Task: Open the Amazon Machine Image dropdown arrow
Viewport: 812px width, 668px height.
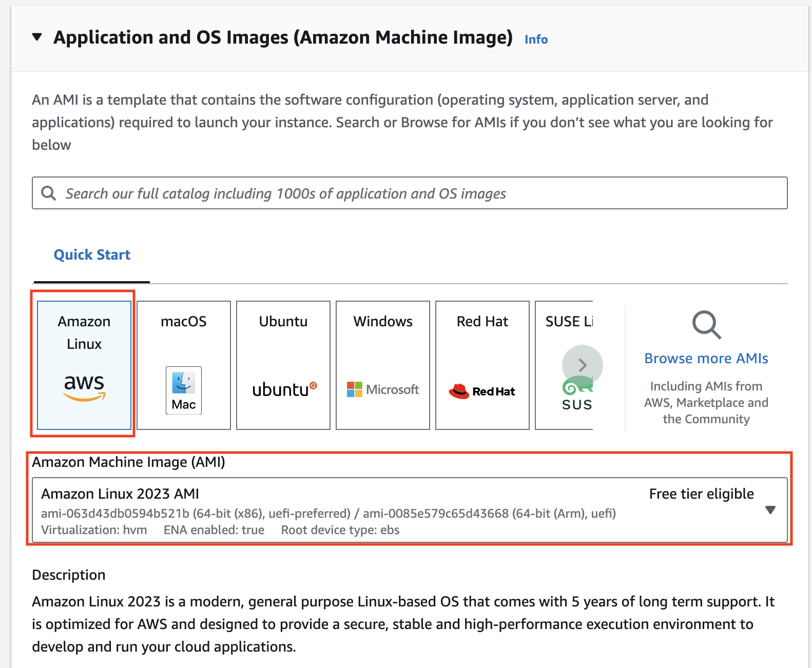Action: [770, 509]
